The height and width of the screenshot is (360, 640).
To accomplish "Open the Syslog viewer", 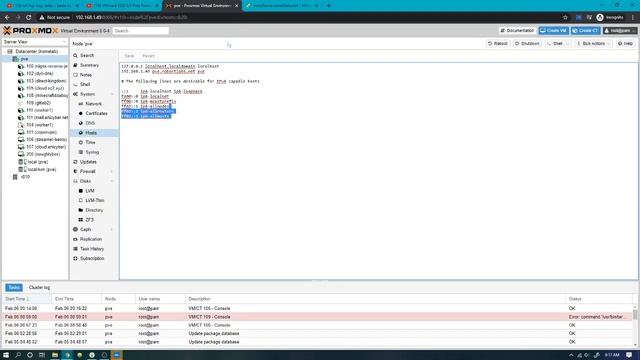I will tap(92, 152).
